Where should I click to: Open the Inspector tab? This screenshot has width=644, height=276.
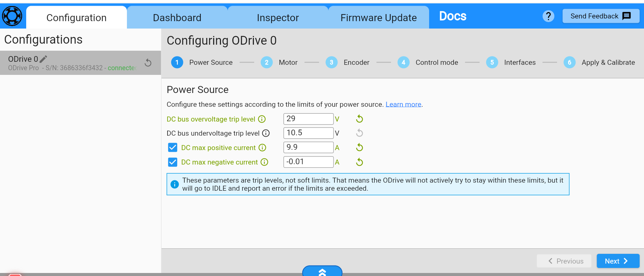pos(278,17)
